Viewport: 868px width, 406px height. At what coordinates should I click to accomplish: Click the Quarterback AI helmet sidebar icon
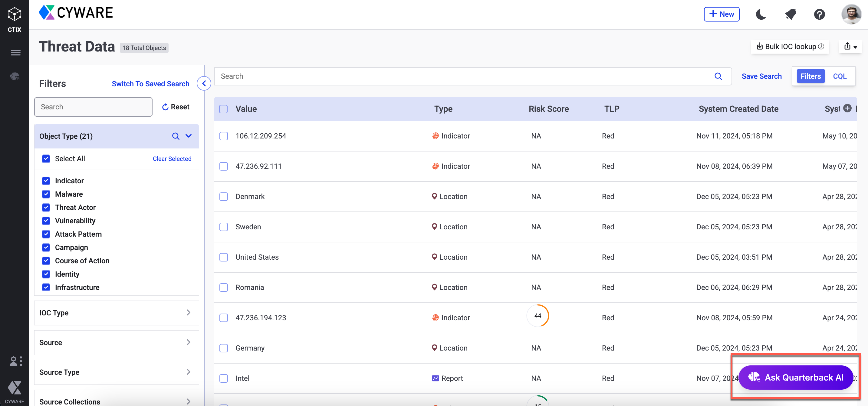15,76
